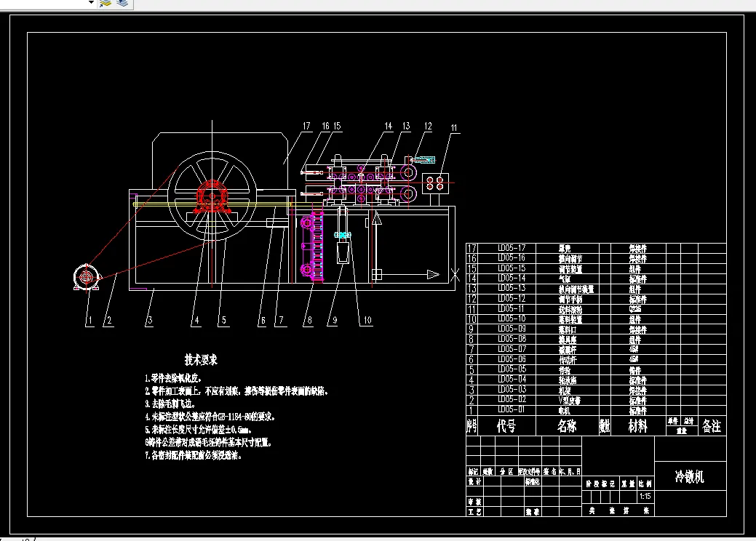Click leader callout number 5 below the machine view

[x=223, y=320]
